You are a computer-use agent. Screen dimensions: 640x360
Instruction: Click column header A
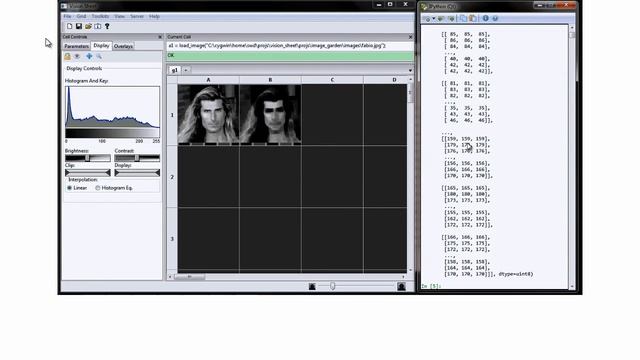(x=209, y=80)
